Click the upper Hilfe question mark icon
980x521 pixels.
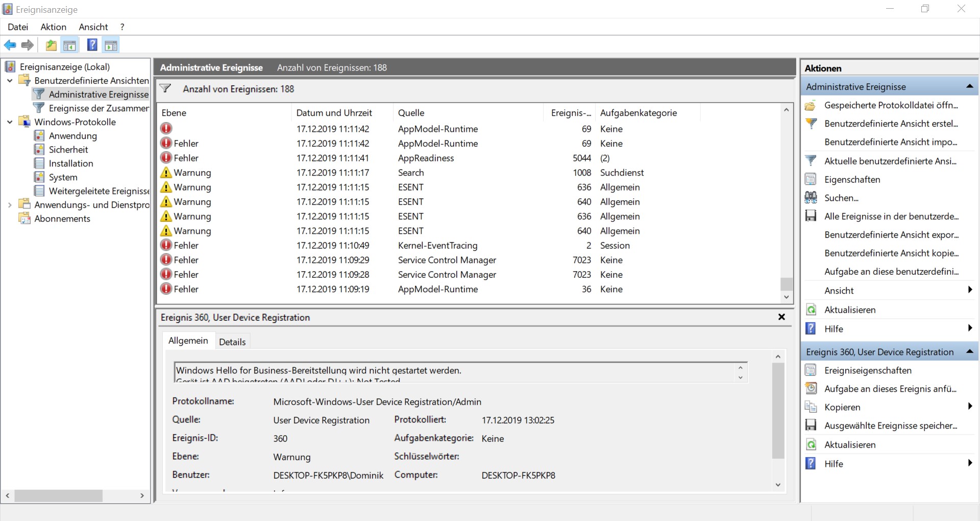(811, 328)
